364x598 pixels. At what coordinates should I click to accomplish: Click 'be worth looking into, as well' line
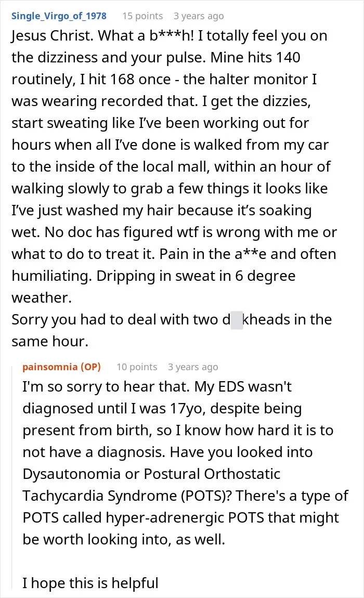(x=124, y=540)
